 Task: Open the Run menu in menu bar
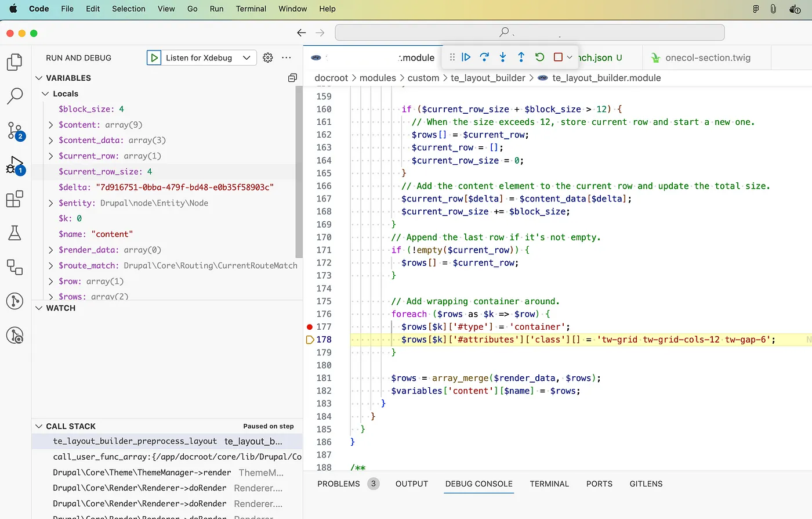[x=216, y=9]
